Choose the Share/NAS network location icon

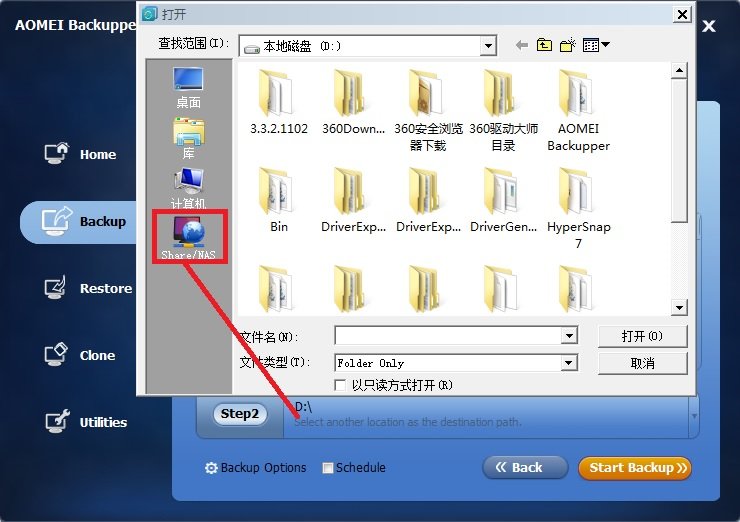[189, 236]
